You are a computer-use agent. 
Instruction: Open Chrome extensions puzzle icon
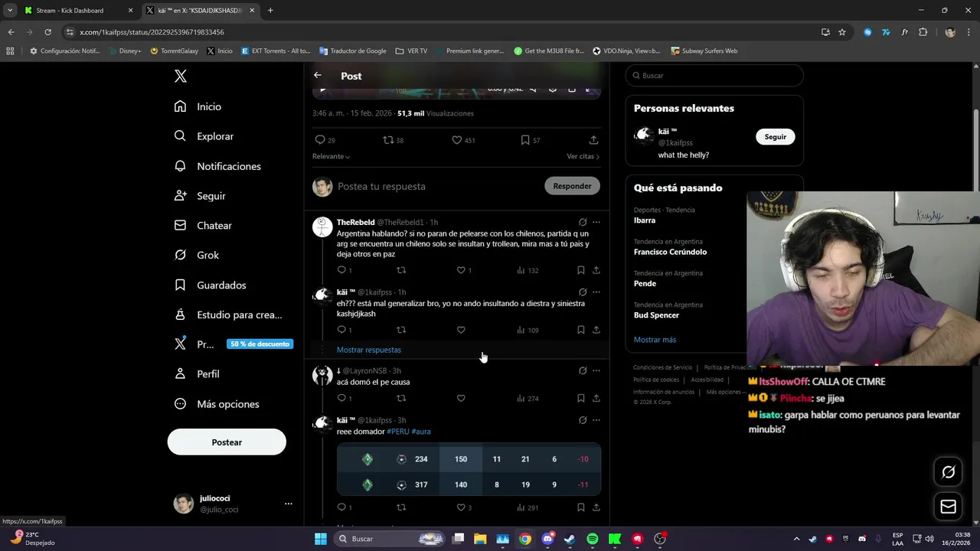coord(923,32)
